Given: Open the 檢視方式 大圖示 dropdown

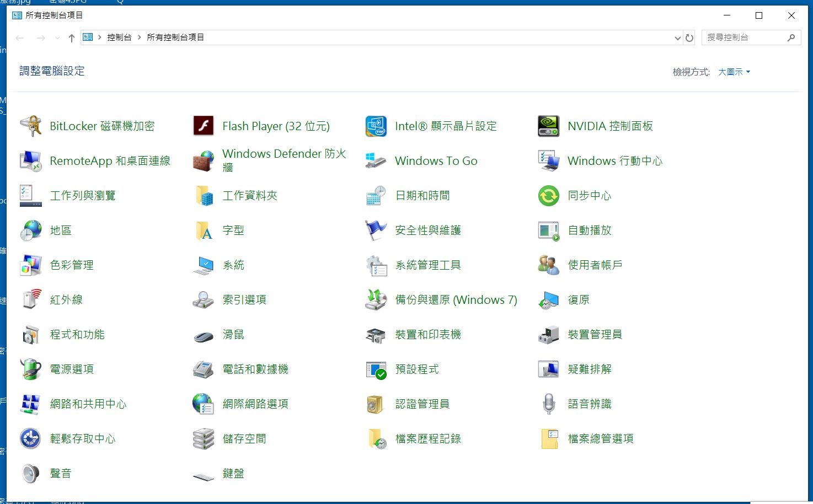Looking at the screenshot, I should (734, 72).
